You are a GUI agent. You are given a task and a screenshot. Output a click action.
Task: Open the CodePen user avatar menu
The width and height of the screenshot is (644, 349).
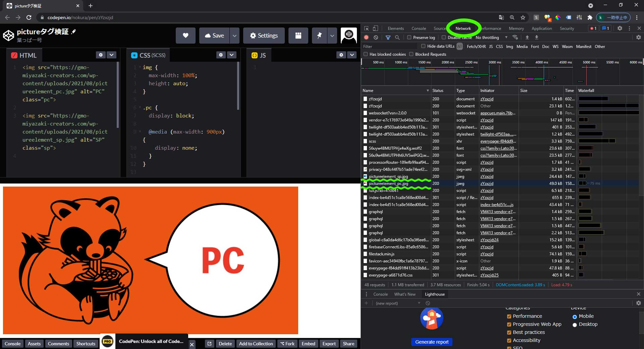point(349,36)
